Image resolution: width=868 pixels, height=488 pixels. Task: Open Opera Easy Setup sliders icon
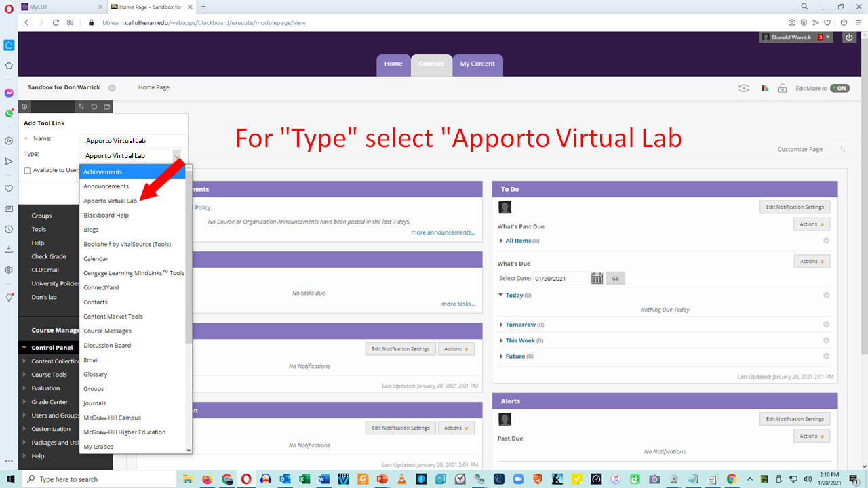pos(858,22)
